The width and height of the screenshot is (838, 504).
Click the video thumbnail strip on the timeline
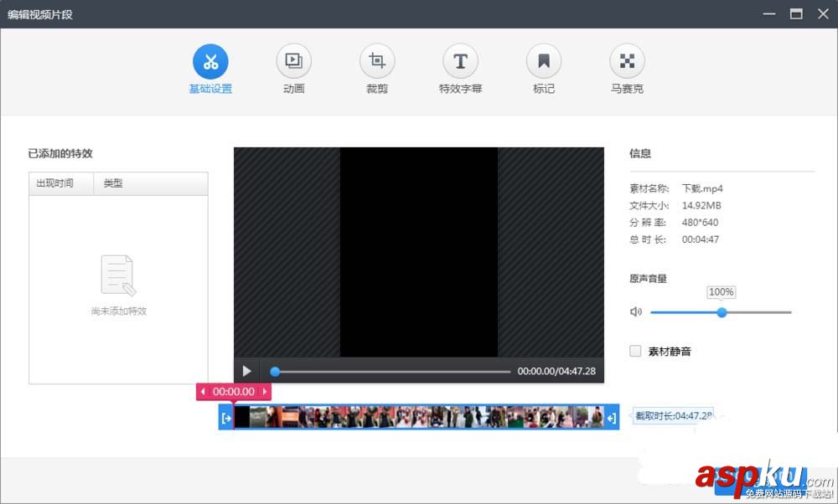click(x=419, y=416)
